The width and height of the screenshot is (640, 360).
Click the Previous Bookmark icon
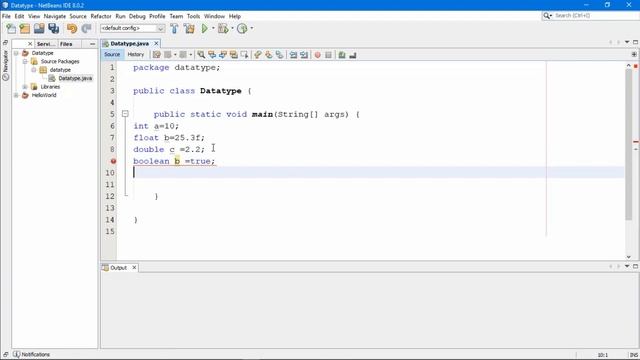coord(258,55)
